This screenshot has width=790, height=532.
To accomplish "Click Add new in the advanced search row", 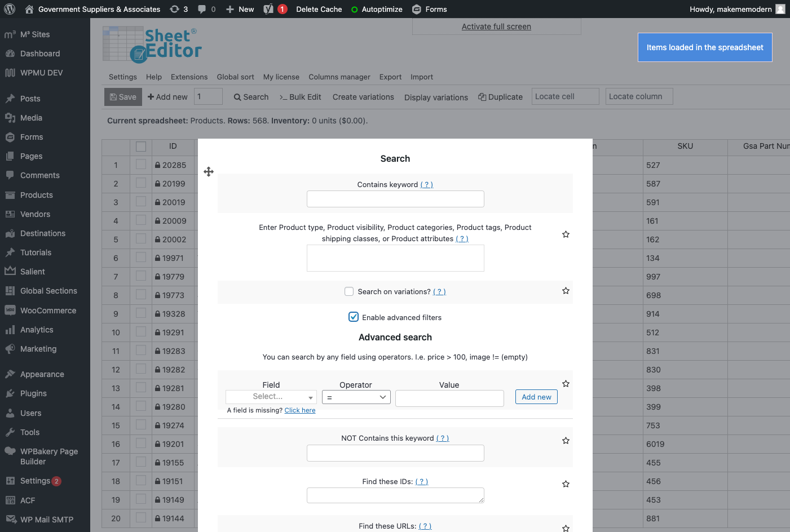I will [x=536, y=397].
